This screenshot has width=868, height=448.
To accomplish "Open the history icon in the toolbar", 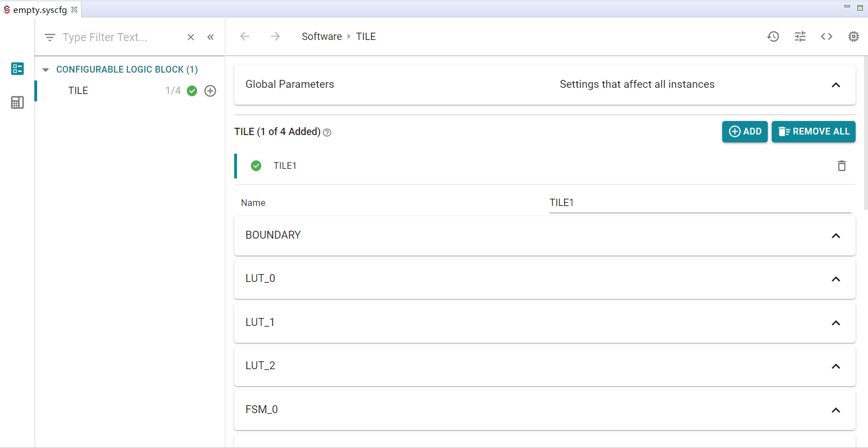I will 773,37.
